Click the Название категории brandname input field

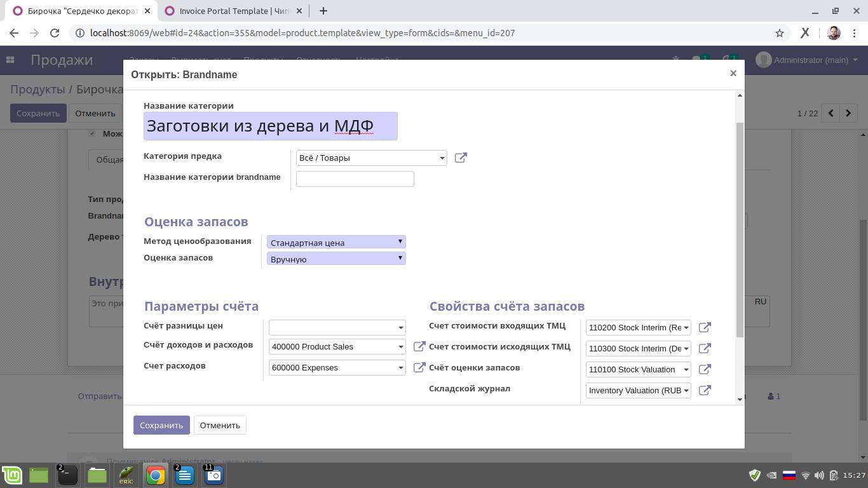click(355, 179)
